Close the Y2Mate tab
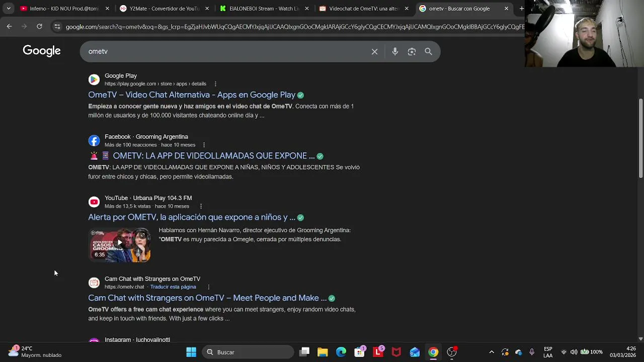644x362 pixels. (x=207, y=9)
